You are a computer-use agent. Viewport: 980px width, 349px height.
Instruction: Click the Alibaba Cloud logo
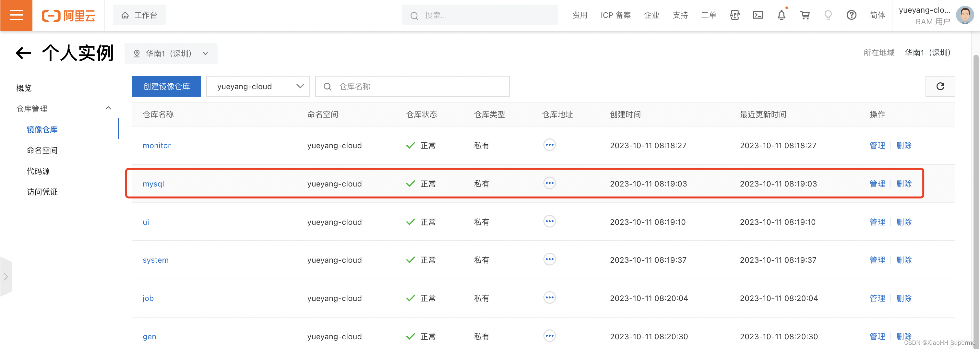click(x=68, y=16)
